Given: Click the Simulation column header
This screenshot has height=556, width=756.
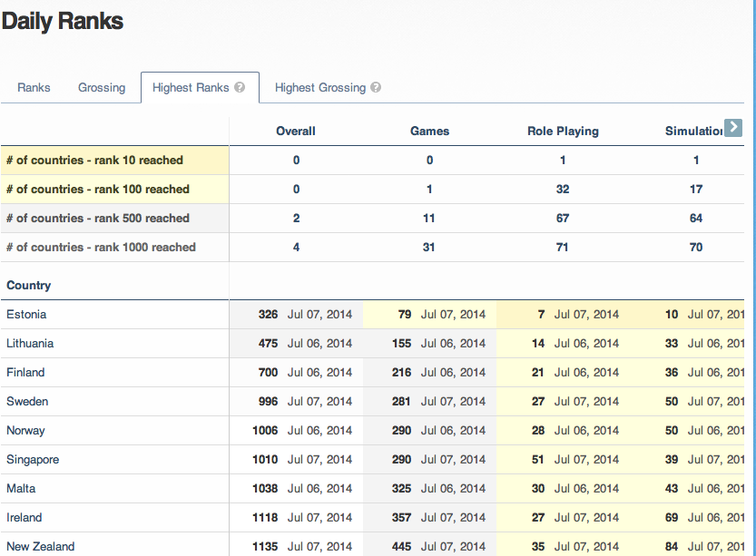Looking at the screenshot, I should [x=693, y=132].
